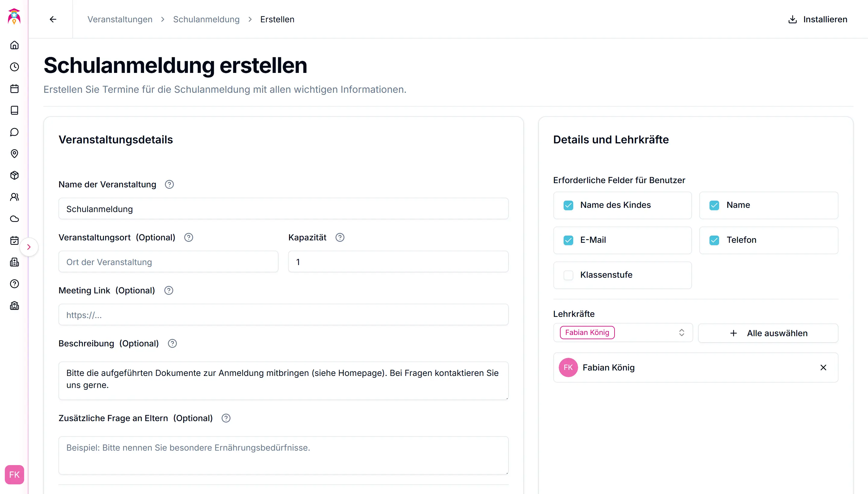
Task: Uncheck the Name des Kindes checkbox
Action: point(568,205)
